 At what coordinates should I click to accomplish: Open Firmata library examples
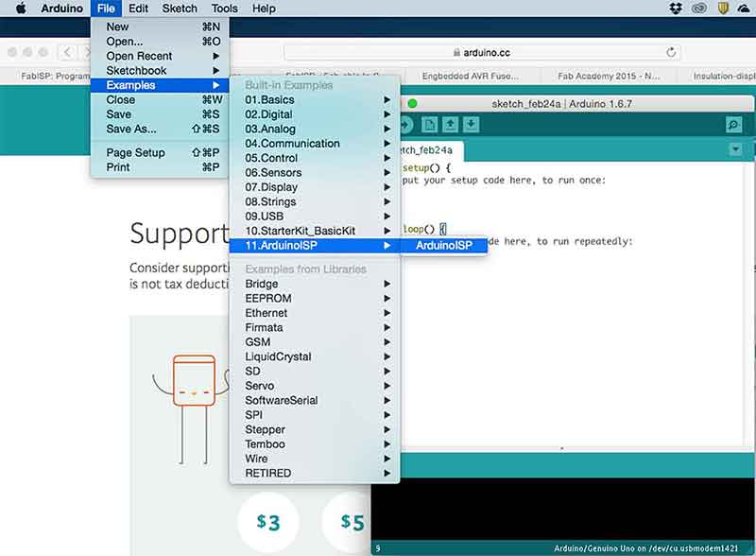coord(315,327)
